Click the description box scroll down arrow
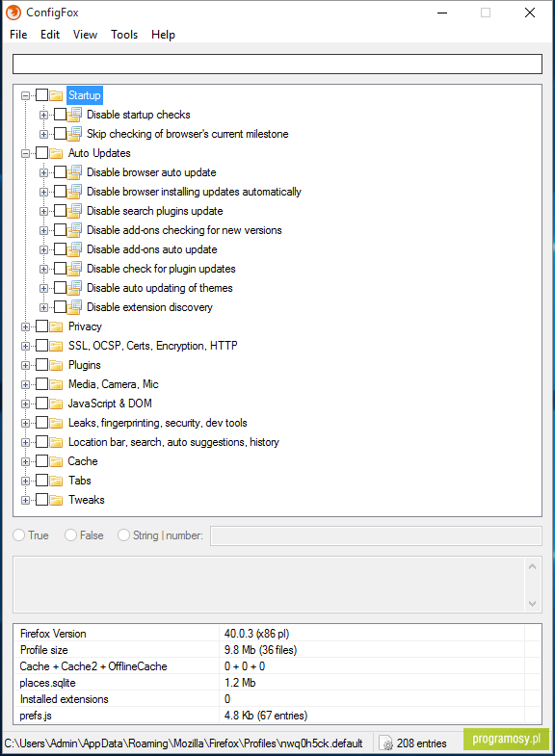Image resolution: width=555 pixels, height=756 pixels. pyautogui.click(x=532, y=604)
